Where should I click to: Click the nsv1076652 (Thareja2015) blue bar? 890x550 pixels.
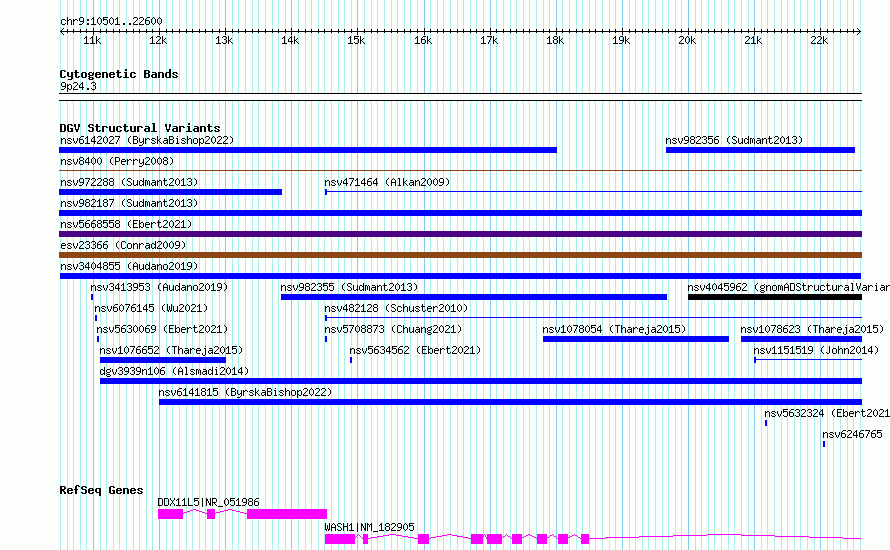click(x=163, y=360)
